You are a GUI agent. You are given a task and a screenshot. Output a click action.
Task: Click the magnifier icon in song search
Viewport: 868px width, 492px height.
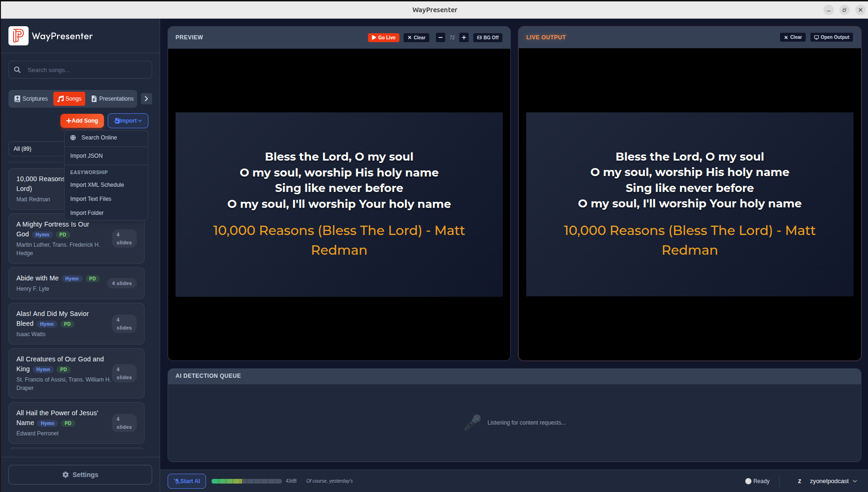[x=17, y=70]
